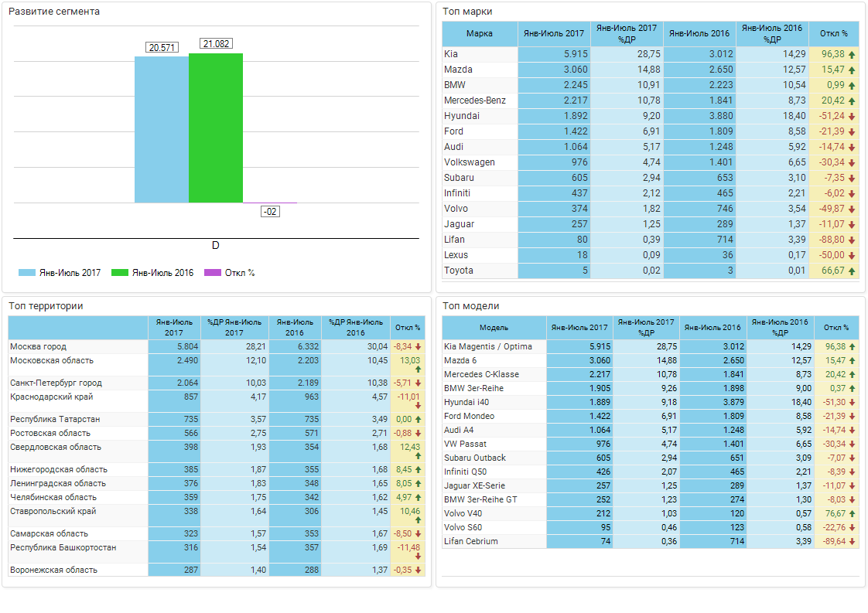Click the up arrow in the Республика Татарстан row

coord(418,420)
